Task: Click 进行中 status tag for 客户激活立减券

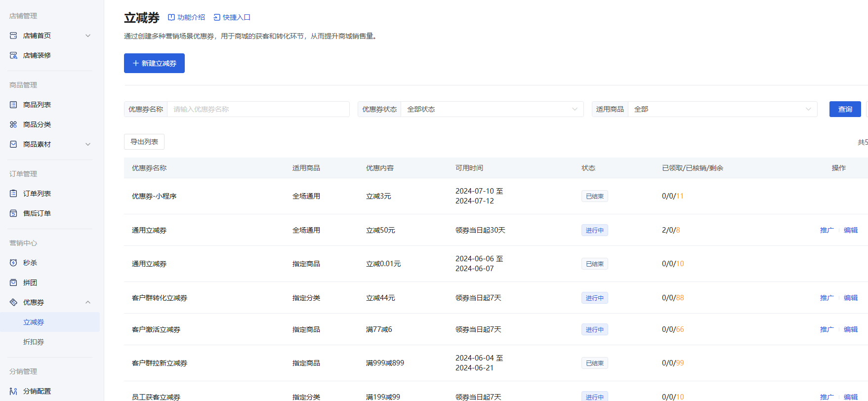Action: click(x=595, y=329)
